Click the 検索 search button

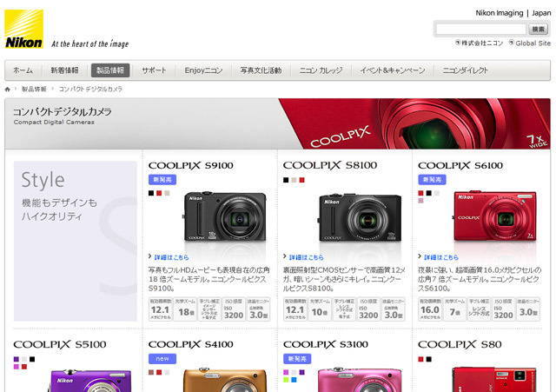538,29
